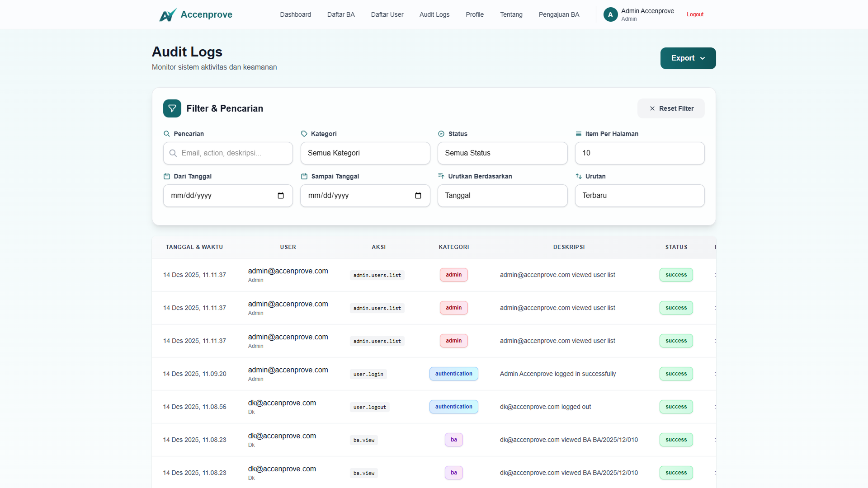The height and width of the screenshot is (488, 868).
Task: Click the sort icon beside Urutkan Berdasarkan
Action: [x=442, y=176]
